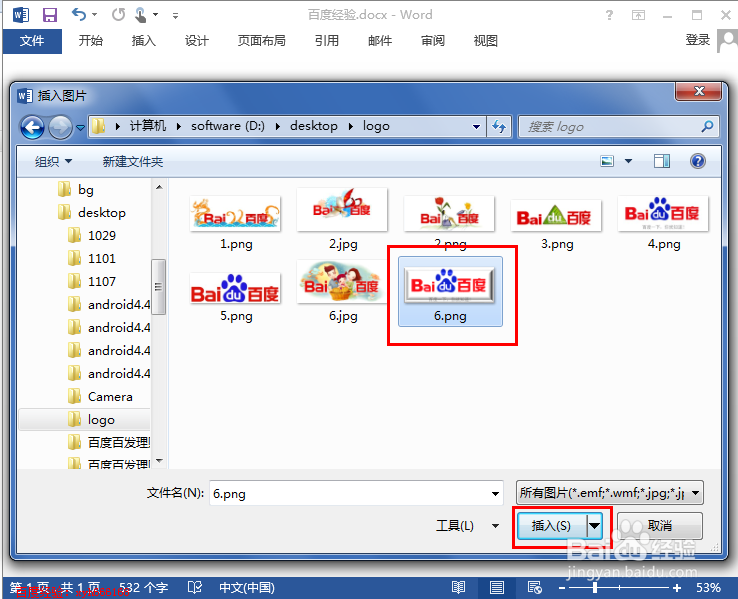This screenshot has height=599, width=738.
Task: Open the 文件 tab
Action: (x=32, y=41)
